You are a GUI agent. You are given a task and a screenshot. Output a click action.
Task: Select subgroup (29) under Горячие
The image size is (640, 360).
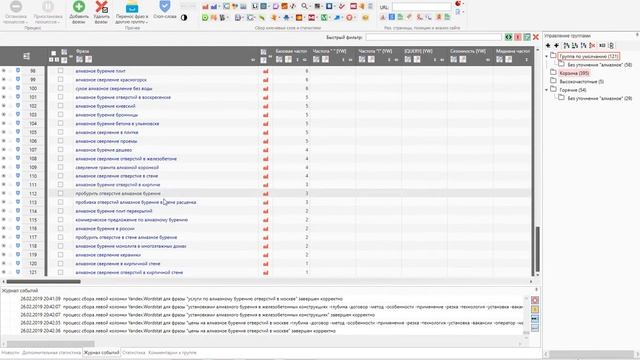click(600, 98)
